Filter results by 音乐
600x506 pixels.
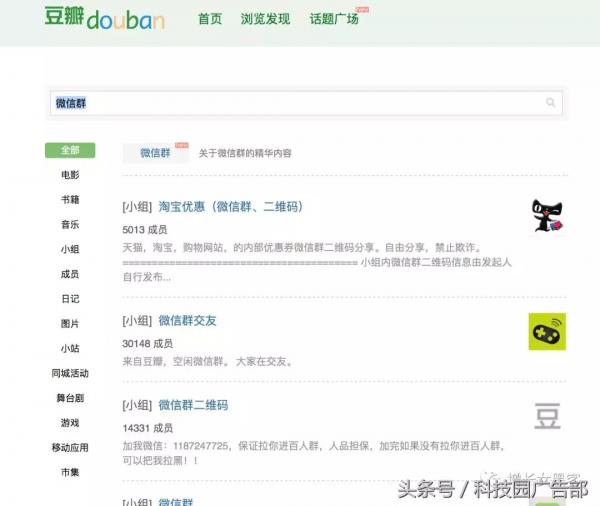click(x=70, y=225)
